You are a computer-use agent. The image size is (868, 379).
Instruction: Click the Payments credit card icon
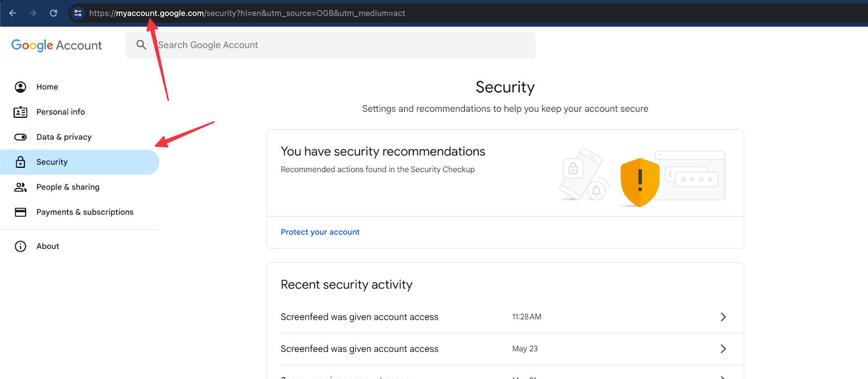tap(21, 212)
